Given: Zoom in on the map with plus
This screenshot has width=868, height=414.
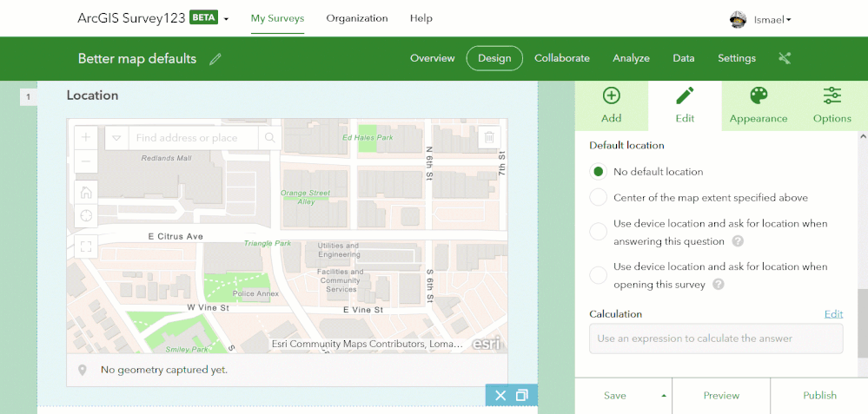Looking at the screenshot, I should click(x=86, y=138).
